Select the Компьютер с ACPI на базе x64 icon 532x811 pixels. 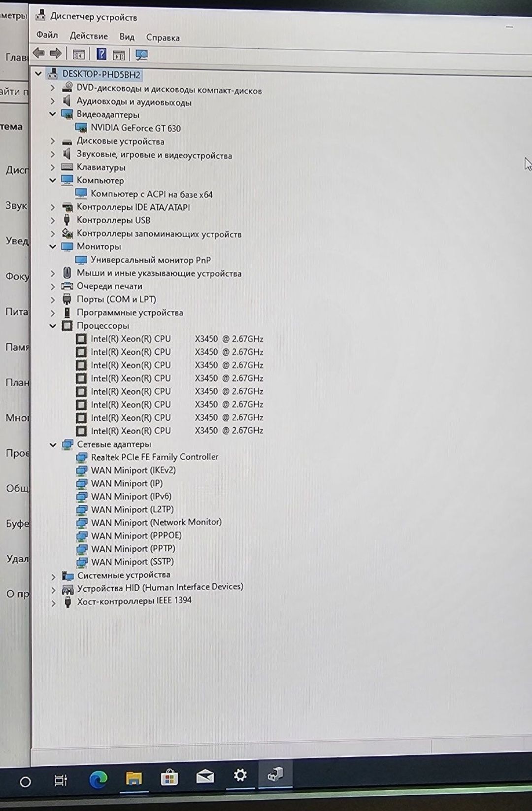[x=81, y=194]
